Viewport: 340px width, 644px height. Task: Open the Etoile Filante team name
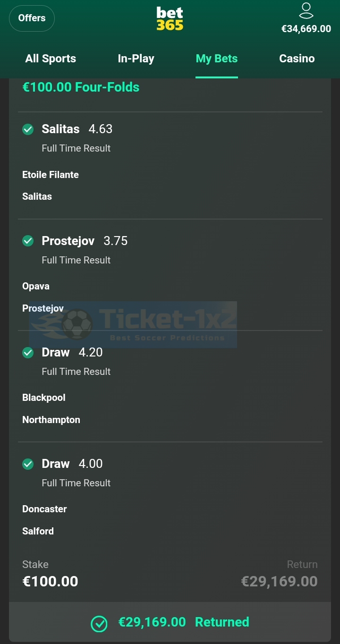click(51, 175)
